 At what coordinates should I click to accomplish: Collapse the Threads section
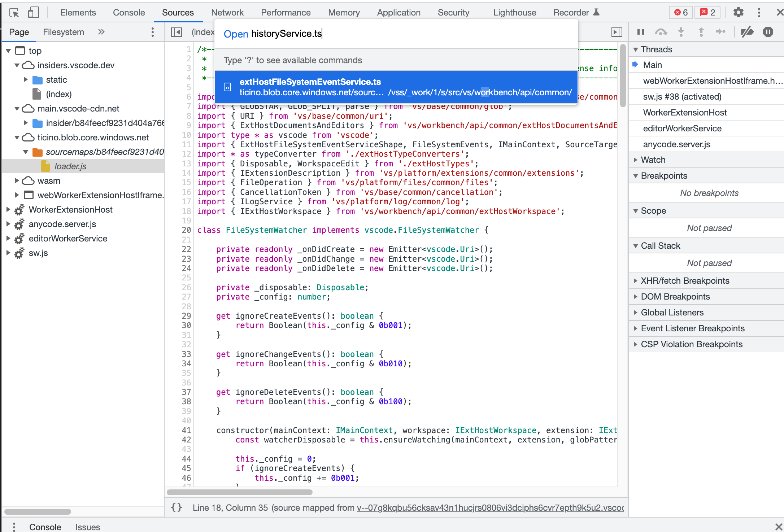tap(636, 49)
